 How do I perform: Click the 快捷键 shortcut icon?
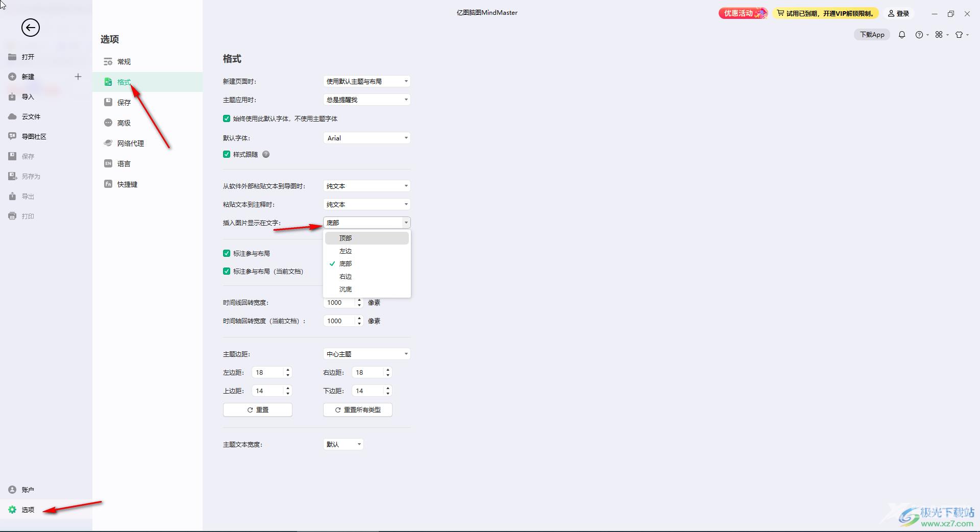pos(108,184)
